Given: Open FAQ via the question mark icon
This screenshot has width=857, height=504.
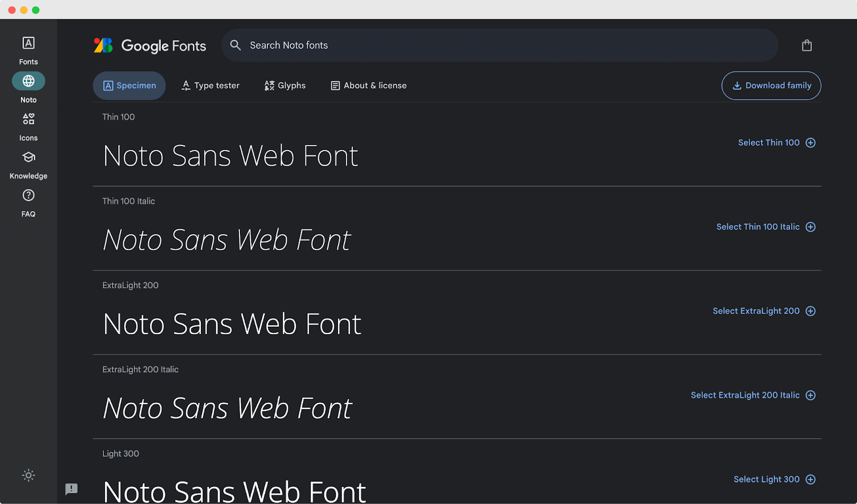Looking at the screenshot, I should [x=28, y=195].
